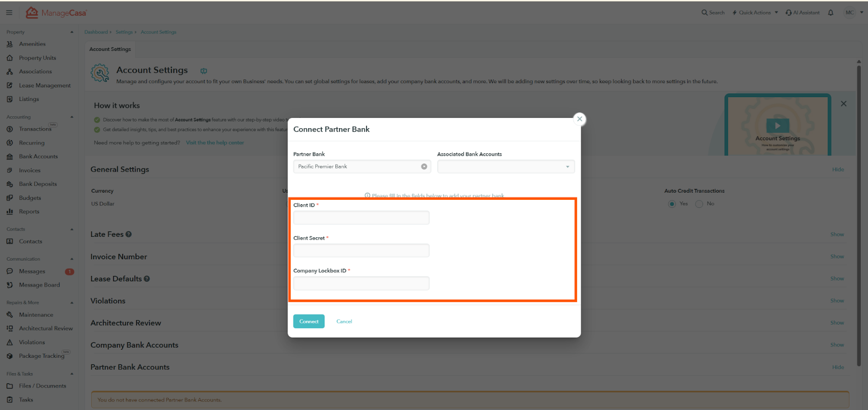Viewport: 868px width, 410px height.
Task: Select Yes for Auto Credit Transactions
Action: click(x=672, y=204)
